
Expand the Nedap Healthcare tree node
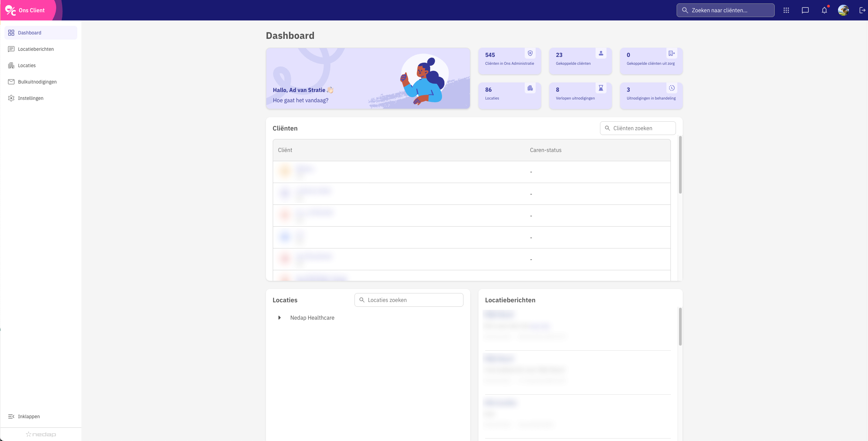279,318
